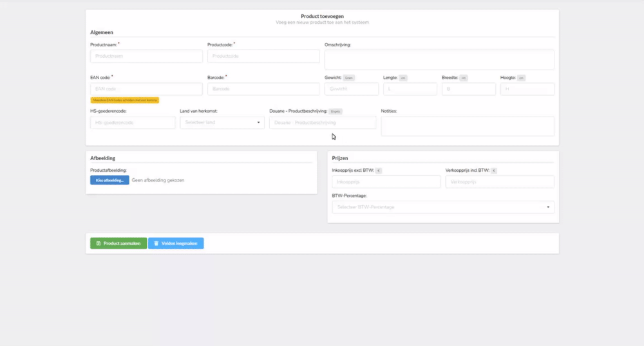This screenshot has height=346, width=644.
Task: Click the Hoogte input field
Action: tap(527, 89)
